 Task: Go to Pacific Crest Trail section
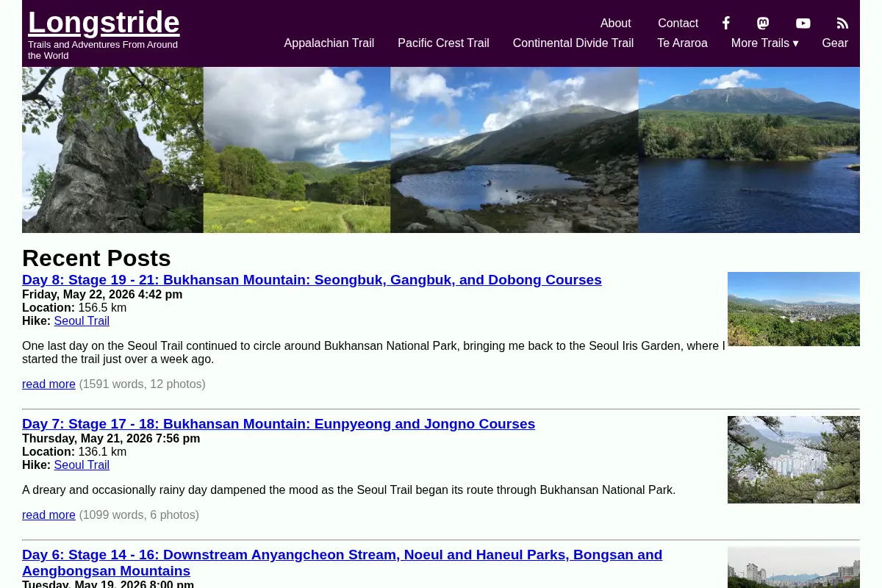coord(443,43)
